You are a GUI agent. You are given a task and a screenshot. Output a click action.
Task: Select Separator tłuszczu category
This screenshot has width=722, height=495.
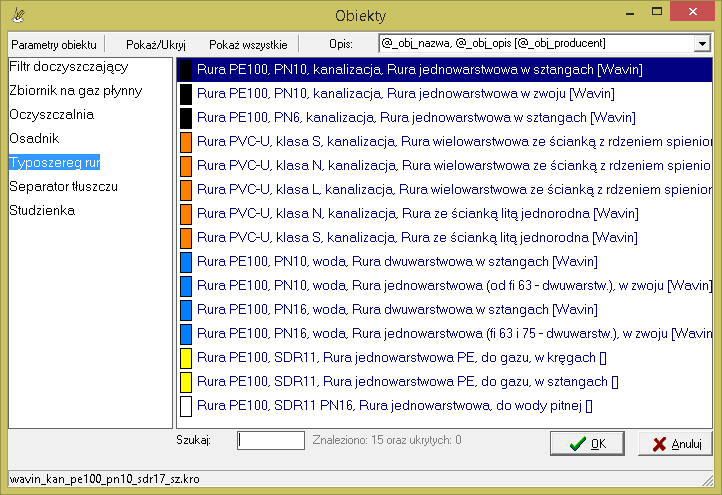pyautogui.click(x=64, y=186)
